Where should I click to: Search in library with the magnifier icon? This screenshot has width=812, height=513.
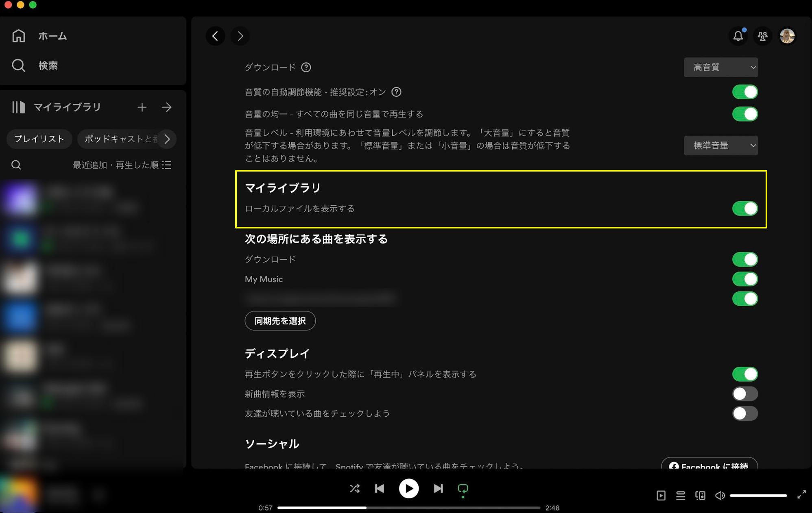click(x=16, y=165)
